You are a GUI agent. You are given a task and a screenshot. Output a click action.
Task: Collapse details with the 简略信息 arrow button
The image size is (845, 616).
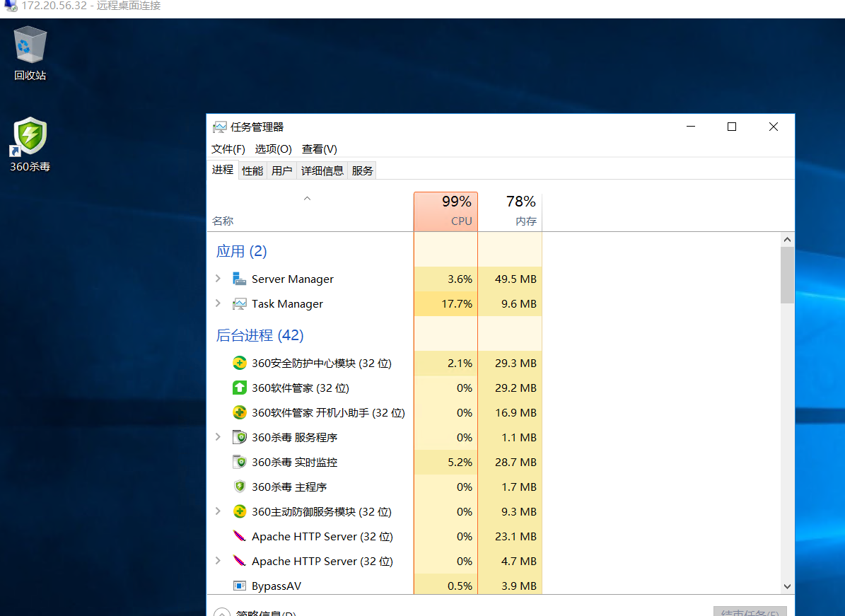(x=221, y=612)
